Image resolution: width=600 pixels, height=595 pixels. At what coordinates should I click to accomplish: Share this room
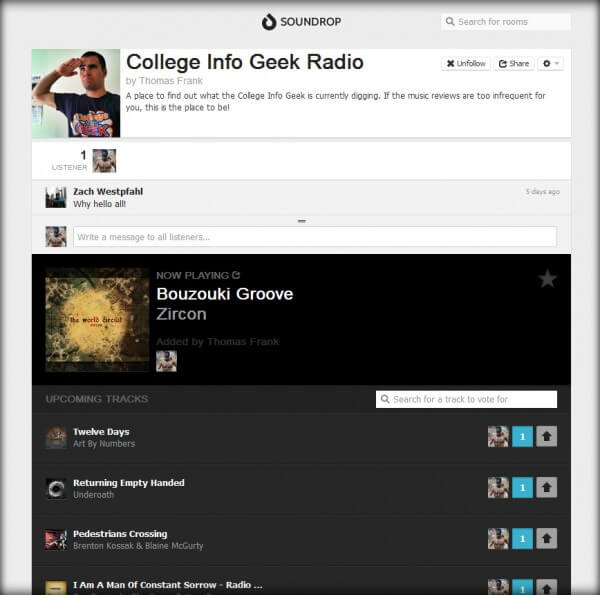click(514, 64)
